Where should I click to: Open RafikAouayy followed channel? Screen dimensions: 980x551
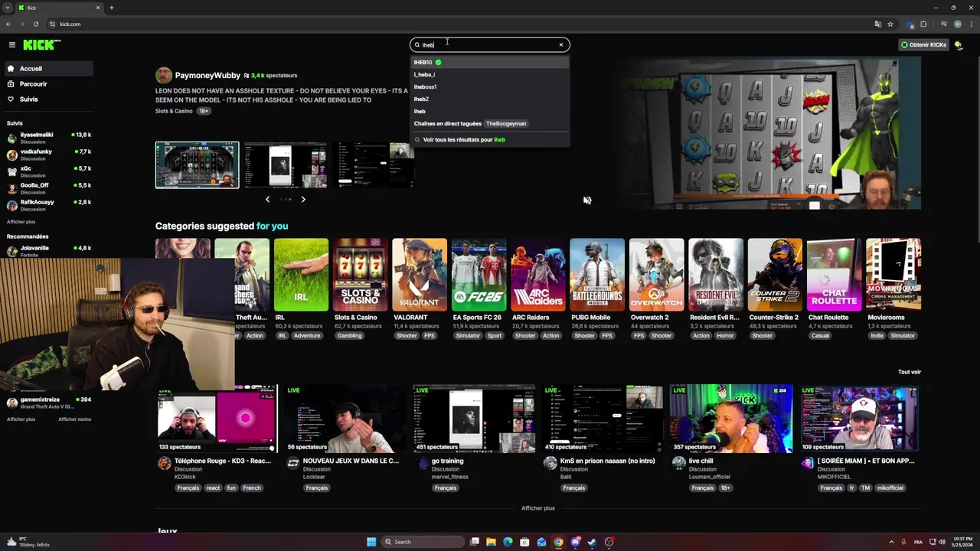click(47, 205)
